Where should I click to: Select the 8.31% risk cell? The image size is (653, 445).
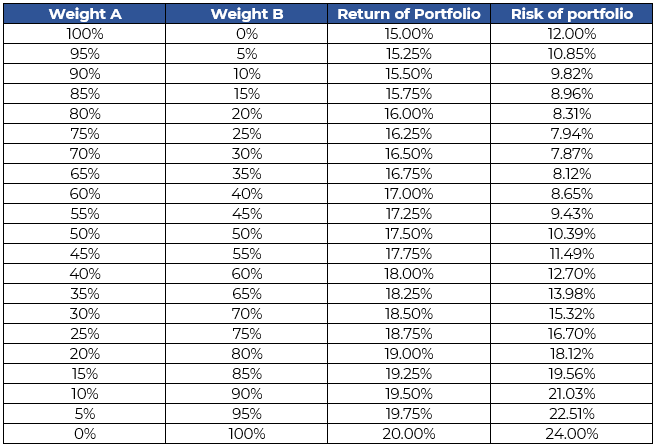coord(571,113)
